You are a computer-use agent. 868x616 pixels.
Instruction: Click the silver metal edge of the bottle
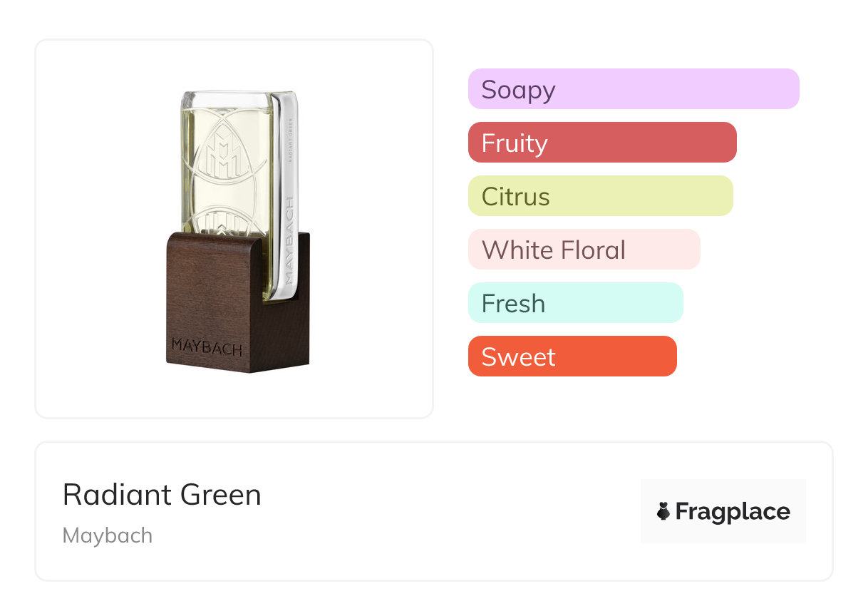click(287, 185)
